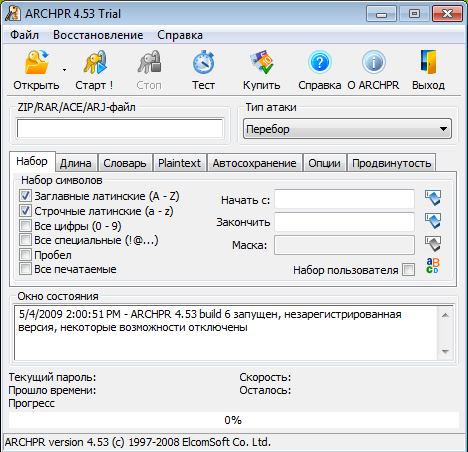Viewport: 468px width, 452px height.
Task: Check the Пробел option
Action: pyautogui.click(x=25, y=255)
